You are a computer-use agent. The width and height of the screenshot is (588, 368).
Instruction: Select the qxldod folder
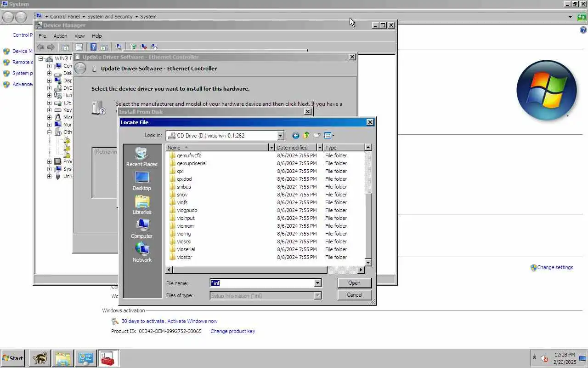click(184, 179)
